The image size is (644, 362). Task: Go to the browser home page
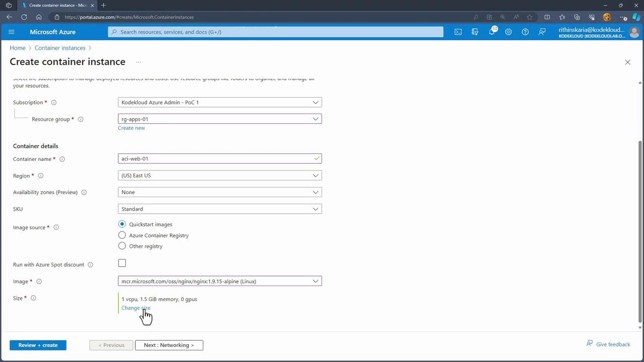point(39,17)
